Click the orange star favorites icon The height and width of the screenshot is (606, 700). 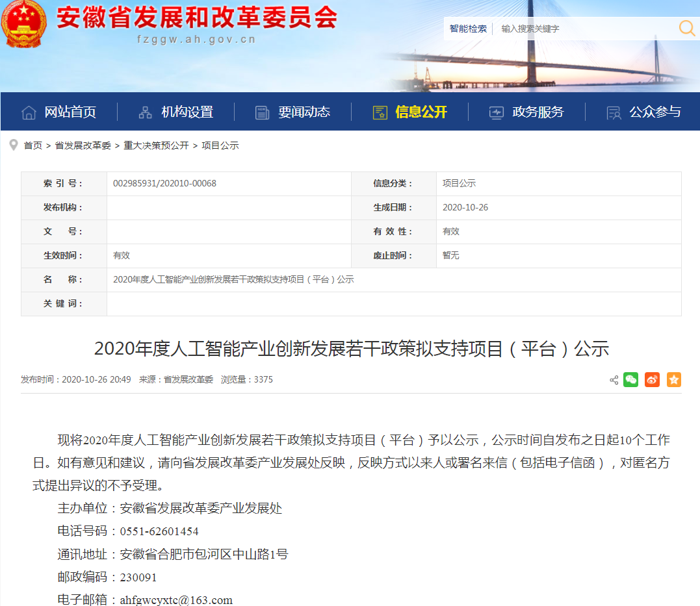674,380
